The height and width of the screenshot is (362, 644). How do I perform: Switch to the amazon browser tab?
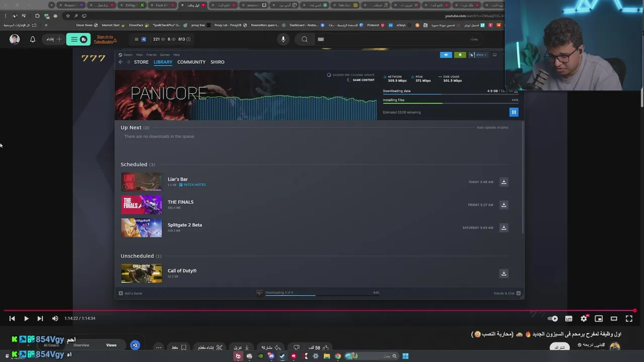click(x=254, y=5)
